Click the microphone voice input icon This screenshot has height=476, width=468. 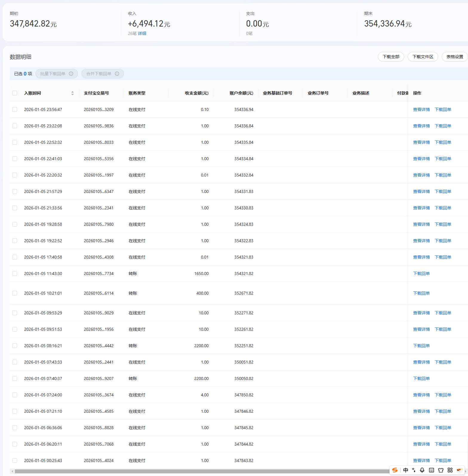pos(422,470)
